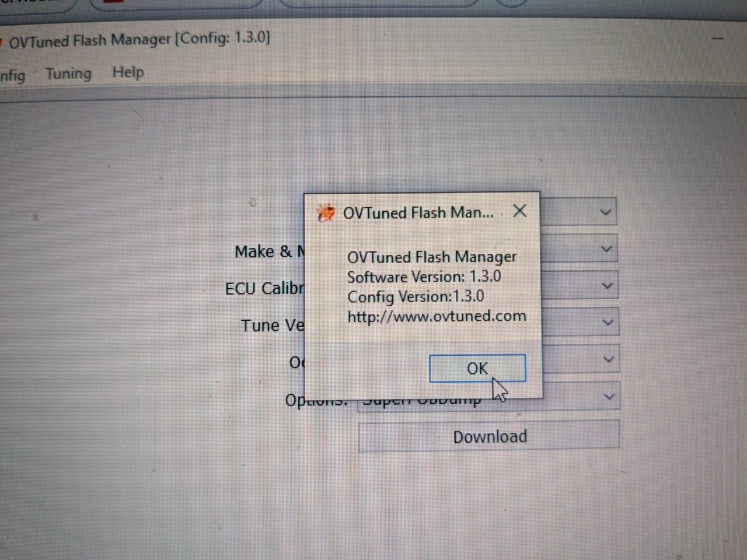Image resolution: width=747 pixels, height=560 pixels.
Task: Click the Software Version: 1.3.0 text
Action: coord(424,276)
